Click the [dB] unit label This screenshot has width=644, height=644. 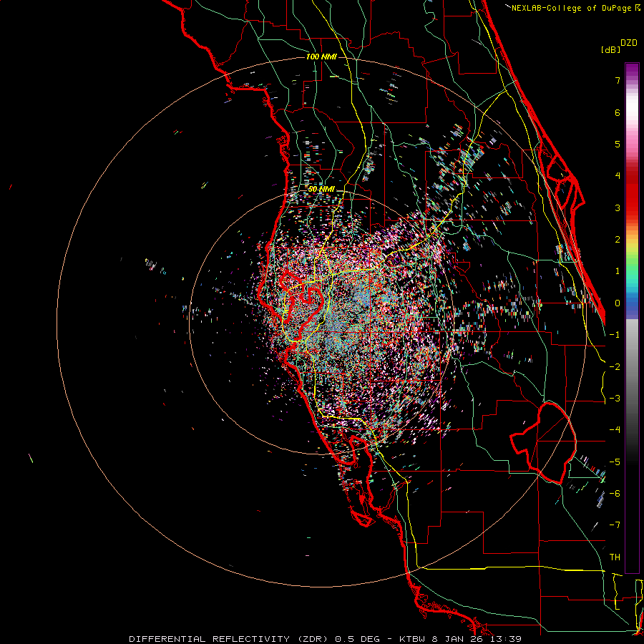(x=611, y=49)
